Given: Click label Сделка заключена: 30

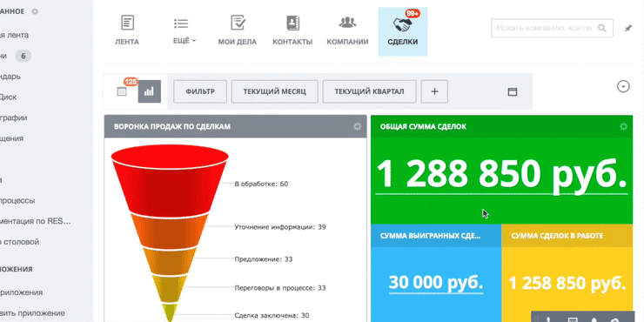Looking at the screenshot, I should coord(272,316).
